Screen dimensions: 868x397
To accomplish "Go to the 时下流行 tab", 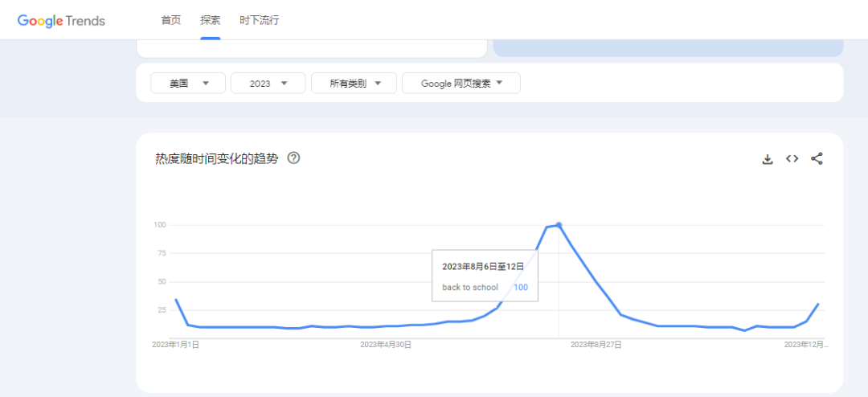I will tap(259, 20).
